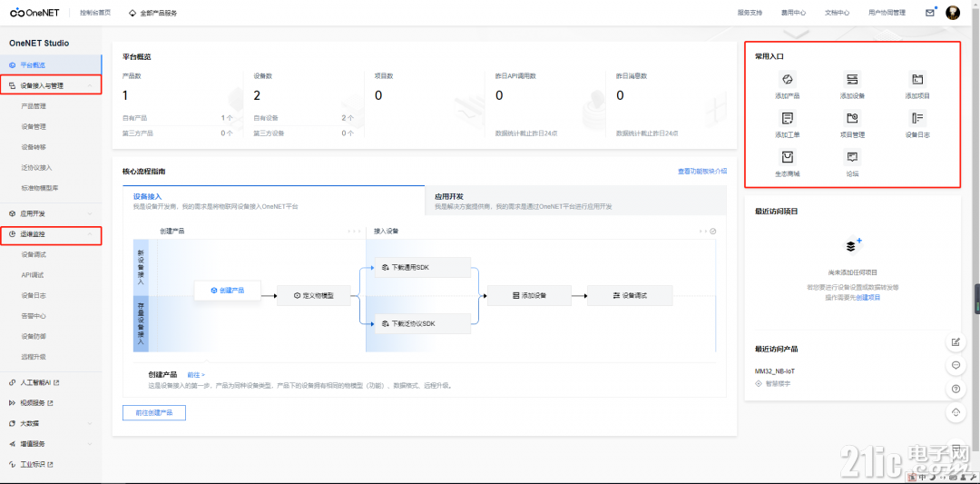Open the 设备日志 shortcut icon in 常用入口

917,118
